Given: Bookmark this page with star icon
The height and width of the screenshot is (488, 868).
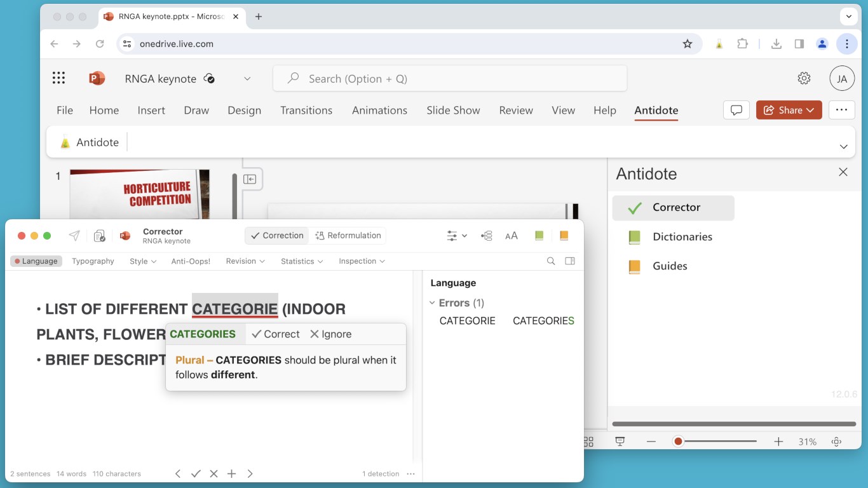Looking at the screenshot, I should [688, 44].
